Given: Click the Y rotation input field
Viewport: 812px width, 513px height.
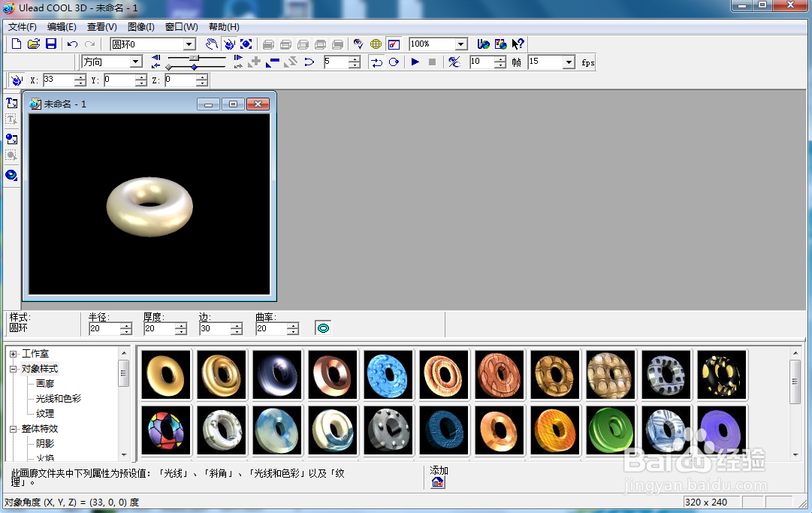Looking at the screenshot, I should [119, 80].
